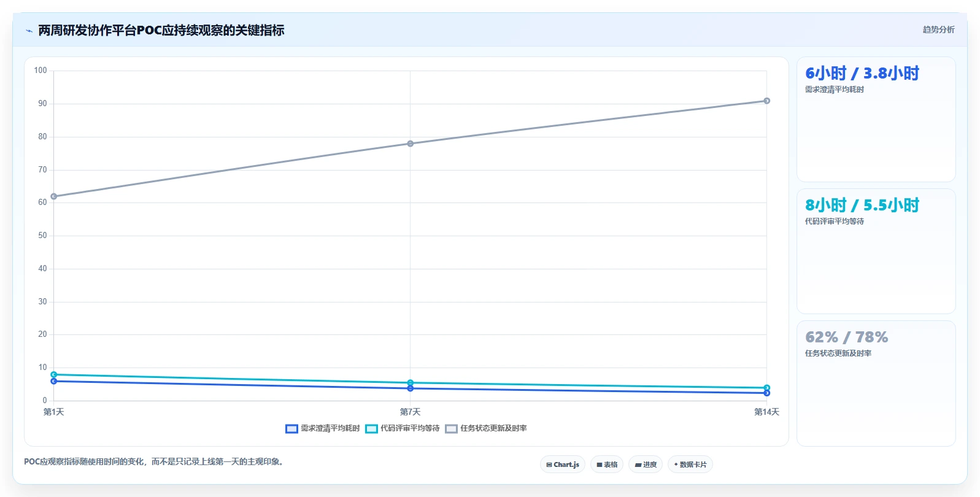Screen dimensions: 980x497
Task: Select the 进度 chip
Action: click(646, 464)
